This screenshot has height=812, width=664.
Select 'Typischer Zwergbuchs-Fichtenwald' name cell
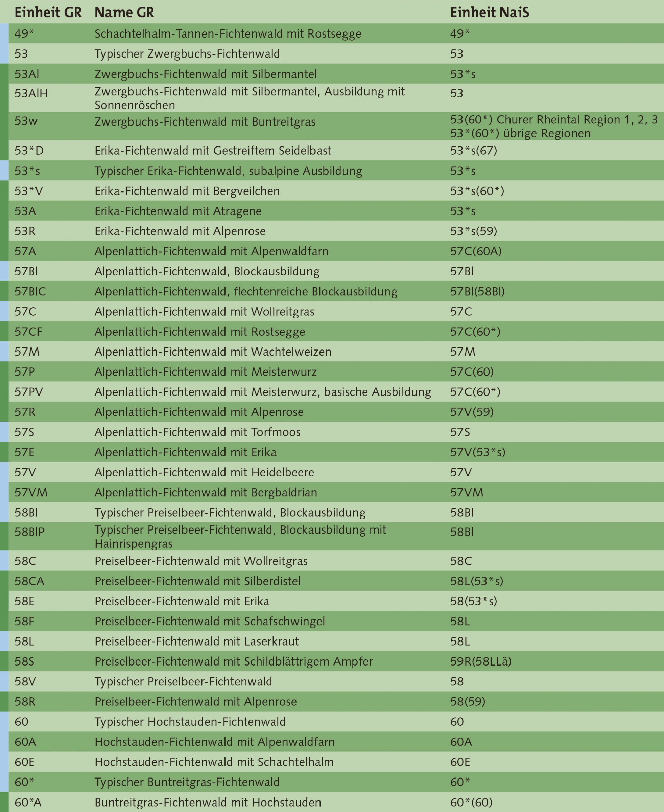[187, 53]
